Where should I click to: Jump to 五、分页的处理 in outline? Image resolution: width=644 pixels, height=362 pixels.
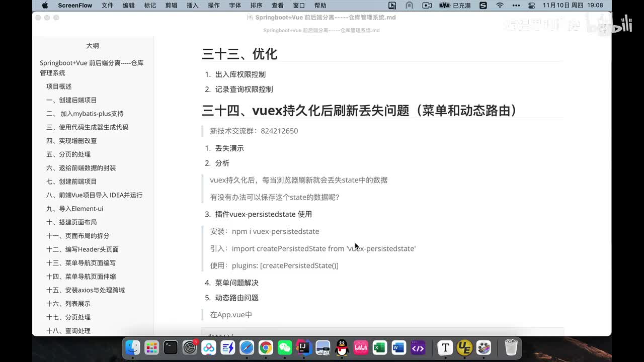click(x=68, y=154)
